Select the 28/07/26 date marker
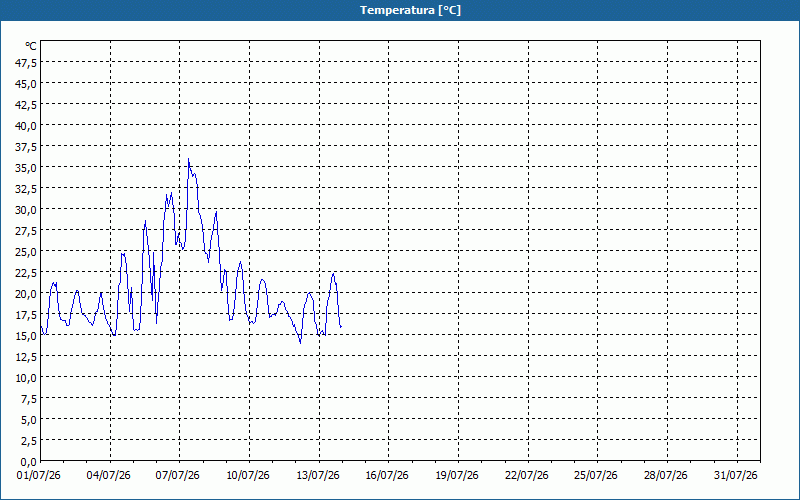 click(666, 476)
